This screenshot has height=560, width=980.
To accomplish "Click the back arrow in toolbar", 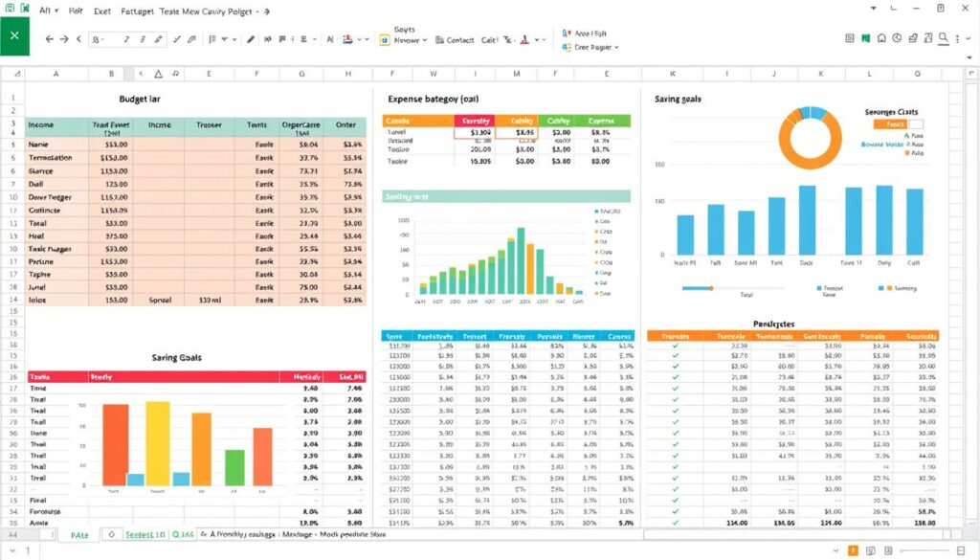I will (50, 39).
